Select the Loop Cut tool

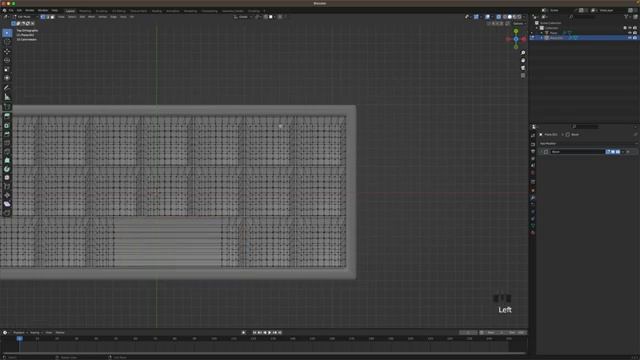click(x=7, y=143)
